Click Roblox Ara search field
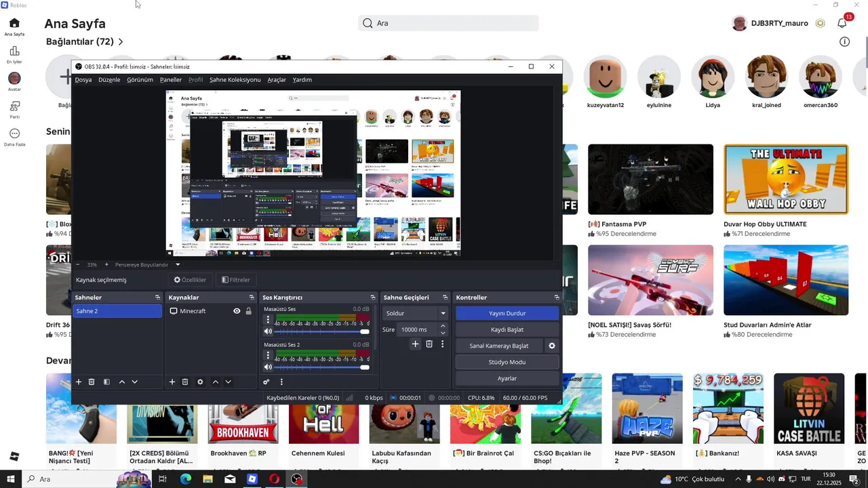The image size is (868, 488). pyautogui.click(x=448, y=23)
